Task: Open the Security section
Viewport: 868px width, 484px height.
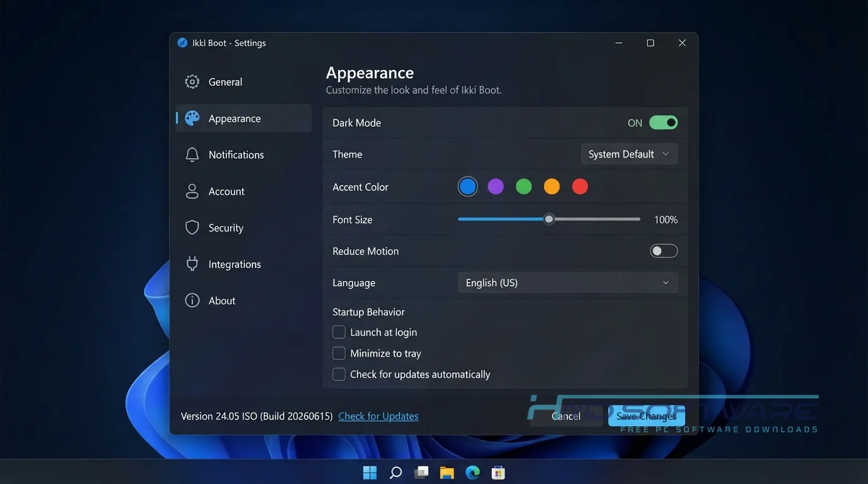Action: point(243,228)
